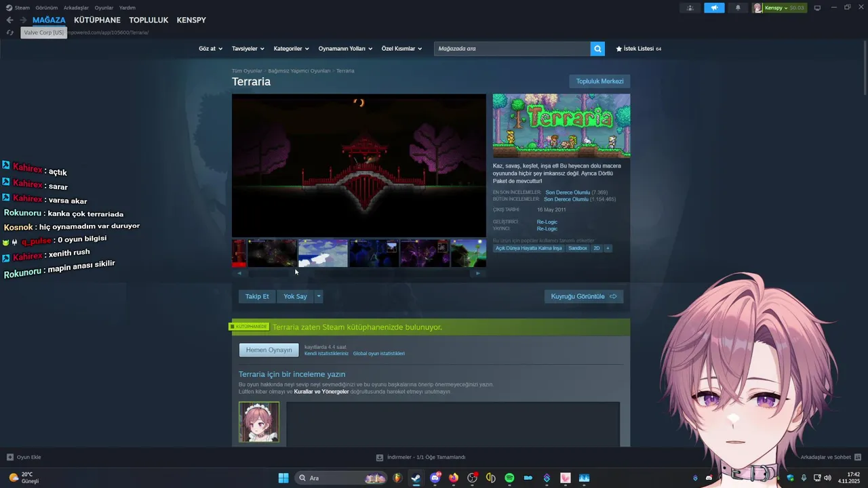Click the Sandbox tag
Screen dimensions: 868x488
pos(578,248)
